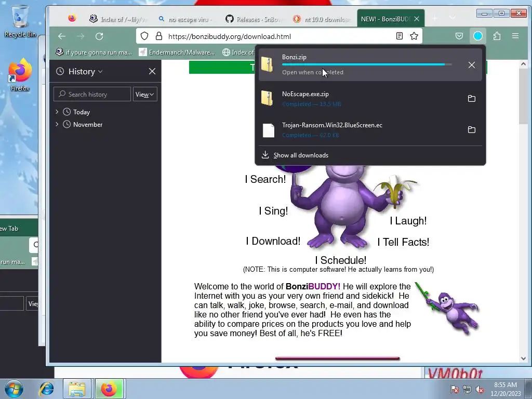Switch to the nt 10.0 download tab

point(322,19)
